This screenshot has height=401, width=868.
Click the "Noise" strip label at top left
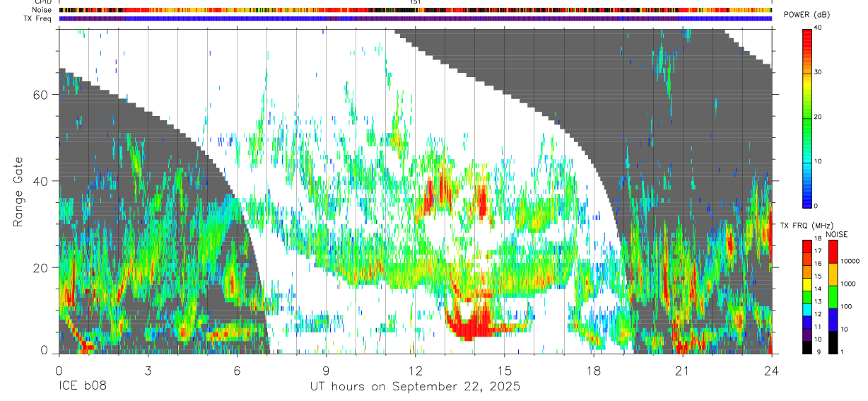42,10
